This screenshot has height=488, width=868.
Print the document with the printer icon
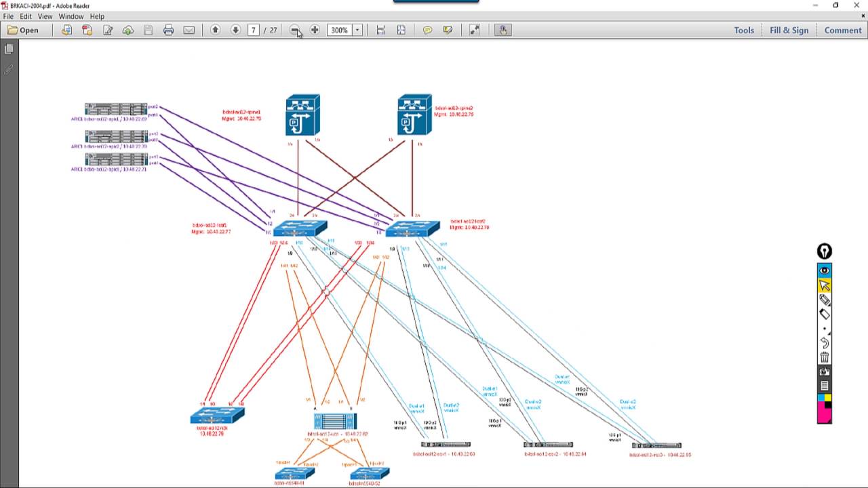pos(168,30)
